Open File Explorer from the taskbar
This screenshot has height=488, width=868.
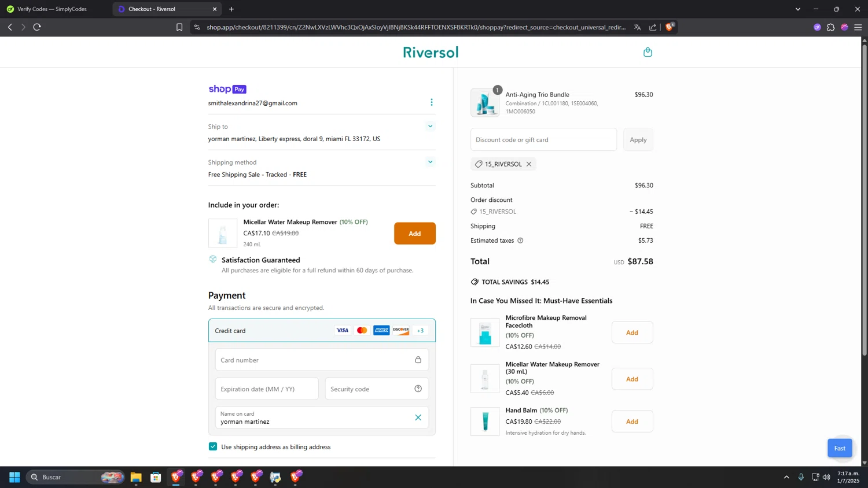click(x=136, y=477)
